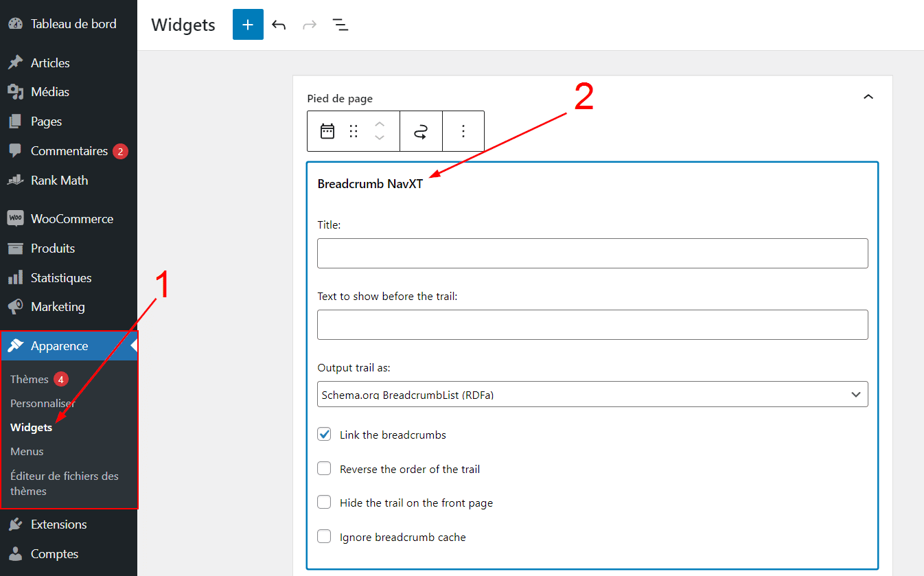The height and width of the screenshot is (576, 924).
Task: Open block options three-dot menu
Action: coord(463,131)
